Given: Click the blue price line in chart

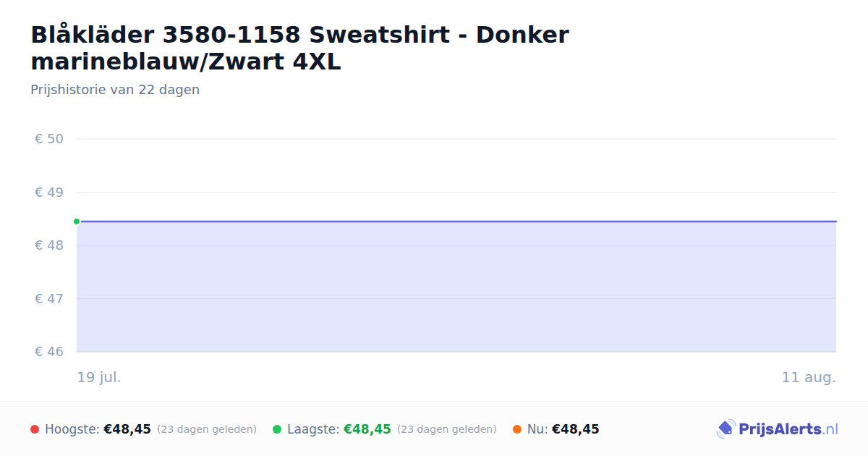Looking at the screenshot, I should pos(456,221).
